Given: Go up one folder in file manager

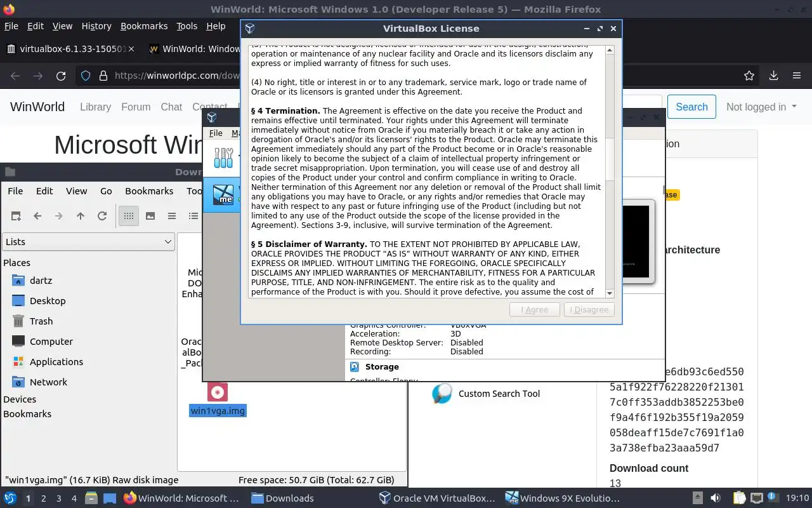Looking at the screenshot, I should coord(81,216).
